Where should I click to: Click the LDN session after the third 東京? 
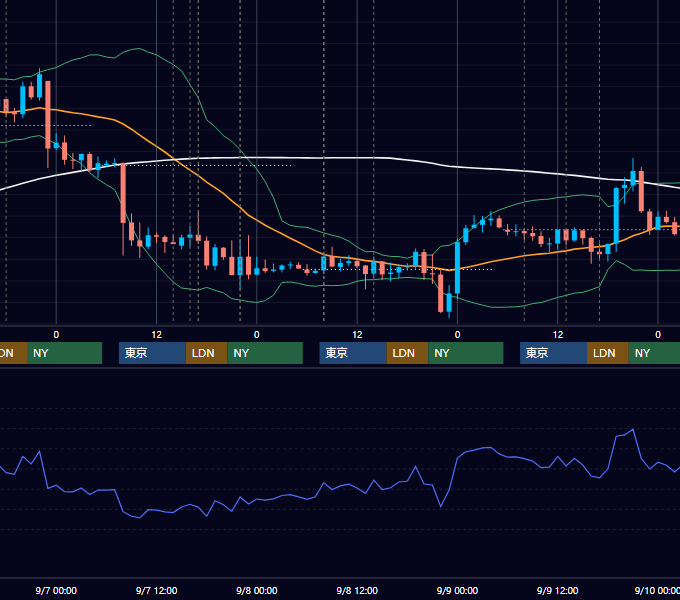(608, 353)
